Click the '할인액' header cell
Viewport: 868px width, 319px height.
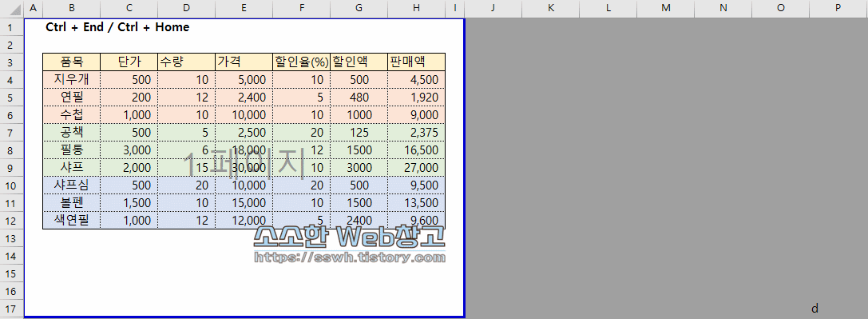[x=359, y=62]
